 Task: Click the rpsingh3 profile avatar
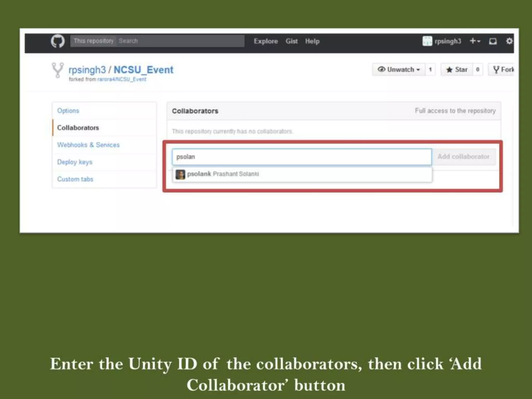[x=427, y=41]
